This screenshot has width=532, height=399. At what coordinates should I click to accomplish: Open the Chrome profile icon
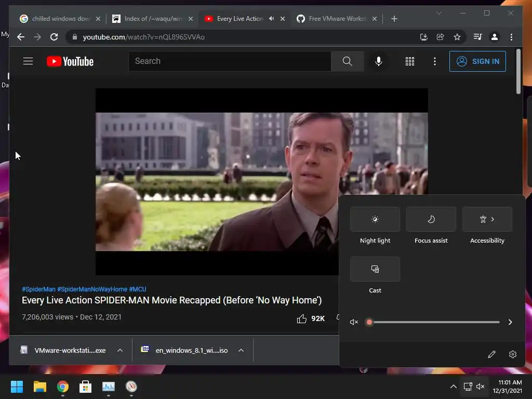[495, 37]
